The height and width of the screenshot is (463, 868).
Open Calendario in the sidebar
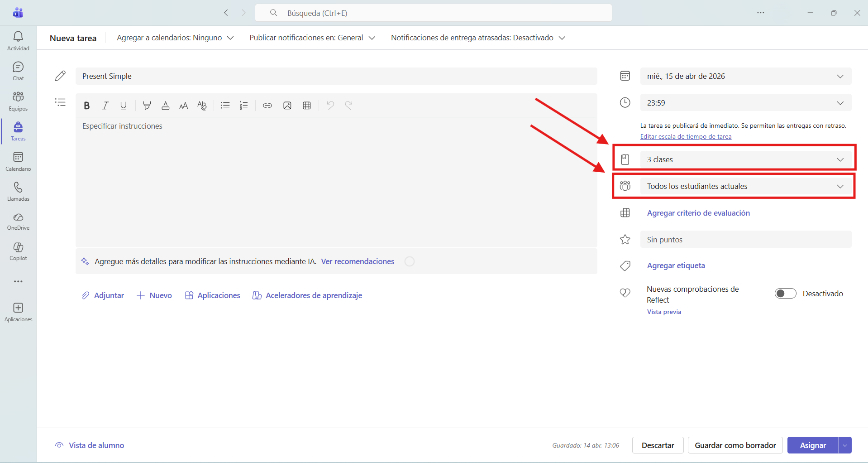click(x=18, y=161)
